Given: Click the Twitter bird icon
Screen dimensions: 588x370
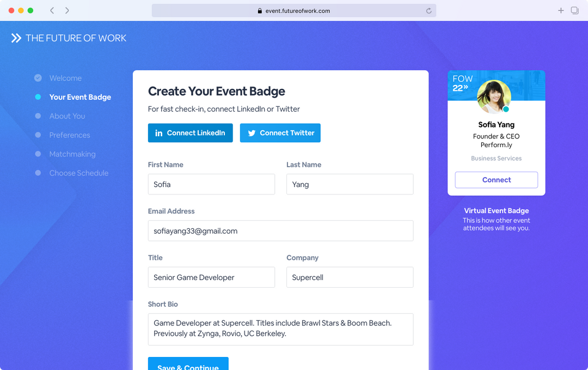Looking at the screenshot, I should pyautogui.click(x=252, y=133).
